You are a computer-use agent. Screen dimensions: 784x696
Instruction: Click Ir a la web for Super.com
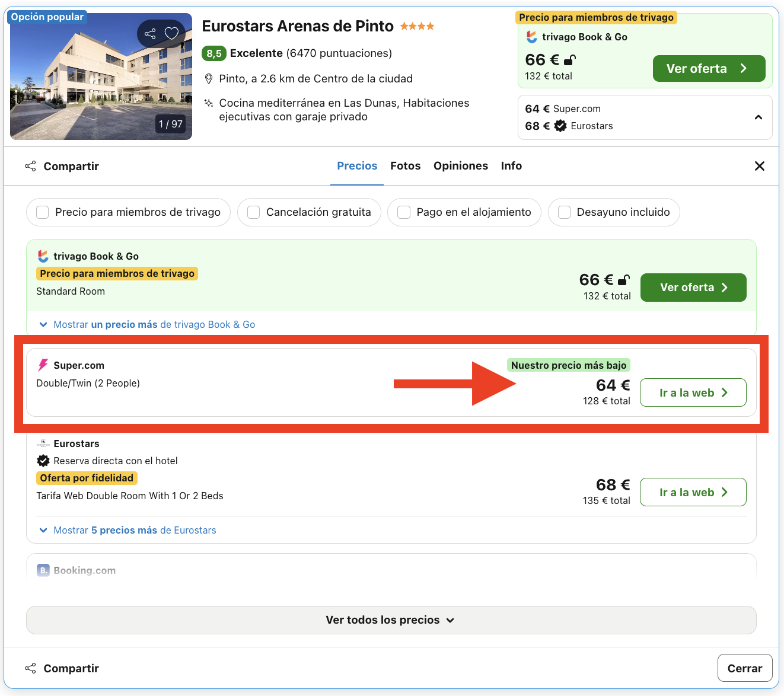coord(693,392)
